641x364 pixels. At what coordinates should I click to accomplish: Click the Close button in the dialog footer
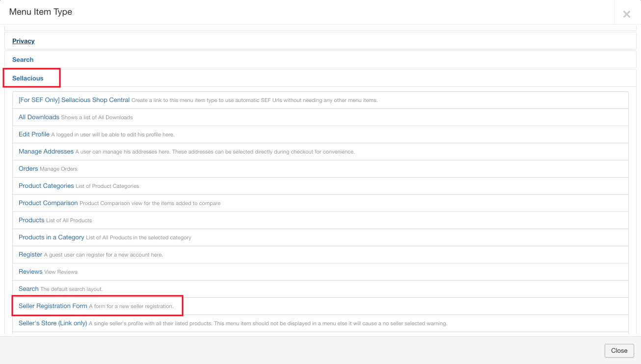pos(619,350)
